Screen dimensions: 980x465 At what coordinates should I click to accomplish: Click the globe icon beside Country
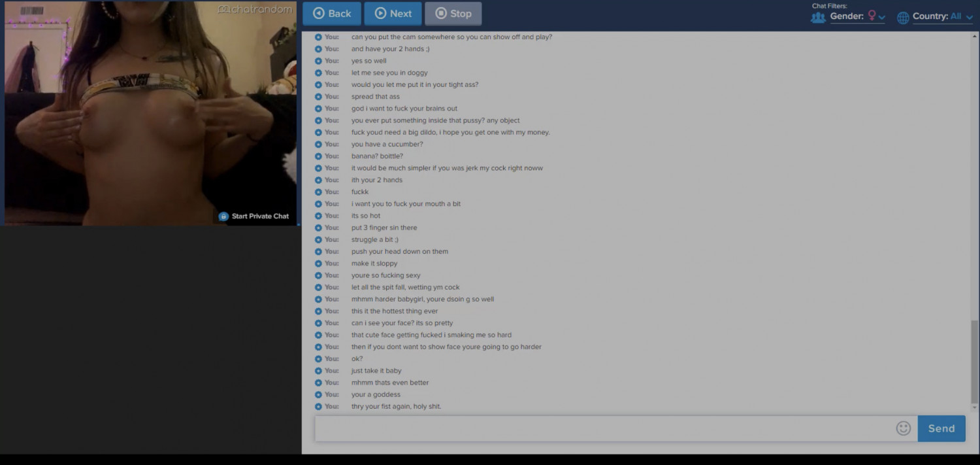coord(903,18)
